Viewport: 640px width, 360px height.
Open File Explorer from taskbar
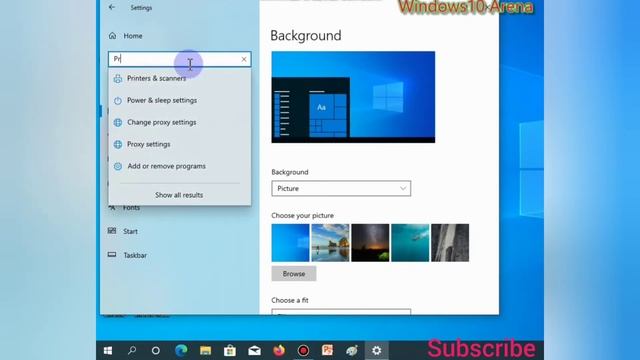point(206,351)
